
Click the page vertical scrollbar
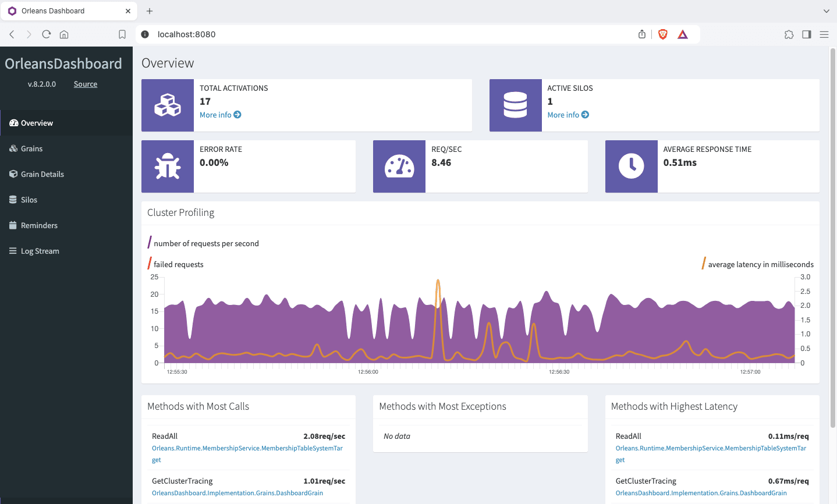(x=832, y=238)
